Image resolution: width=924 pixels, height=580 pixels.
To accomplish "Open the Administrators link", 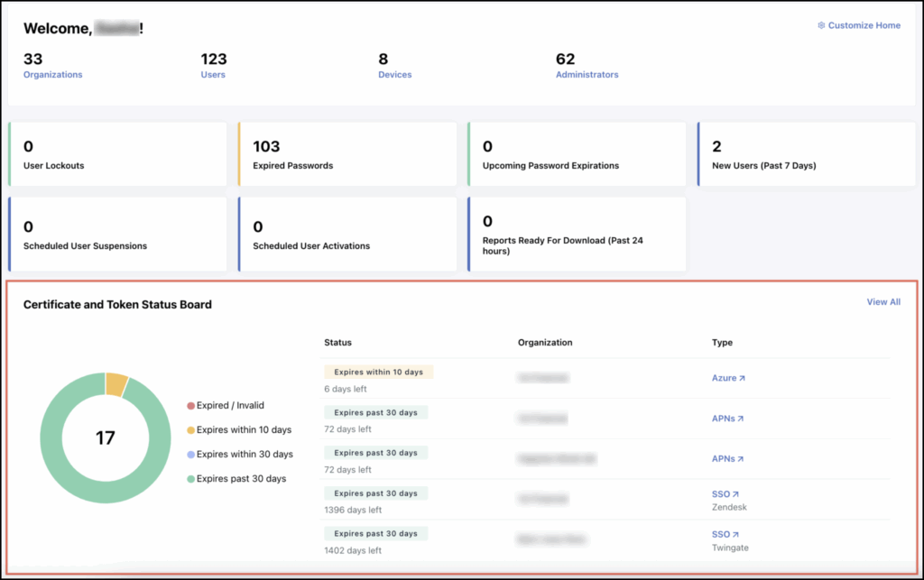I will (x=587, y=75).
